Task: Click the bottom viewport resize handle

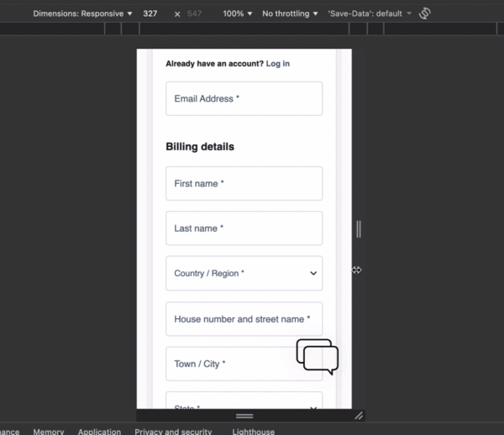Action: click(244, 416)
